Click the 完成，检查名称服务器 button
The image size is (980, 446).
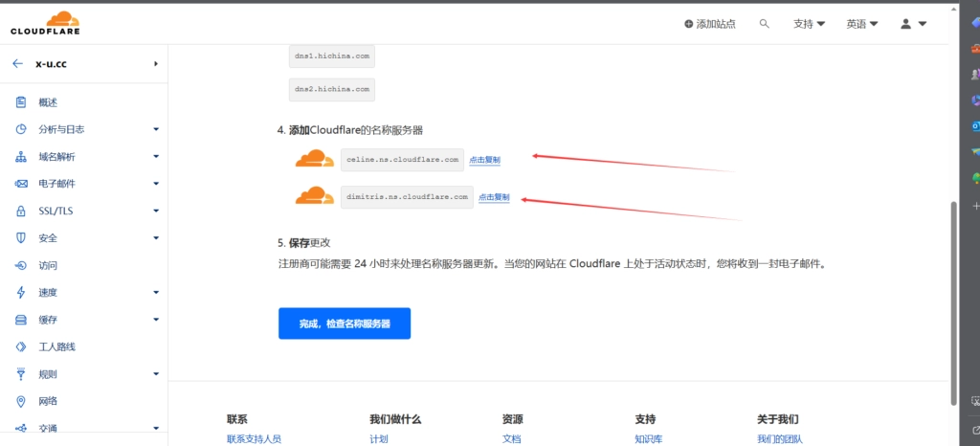345,323
